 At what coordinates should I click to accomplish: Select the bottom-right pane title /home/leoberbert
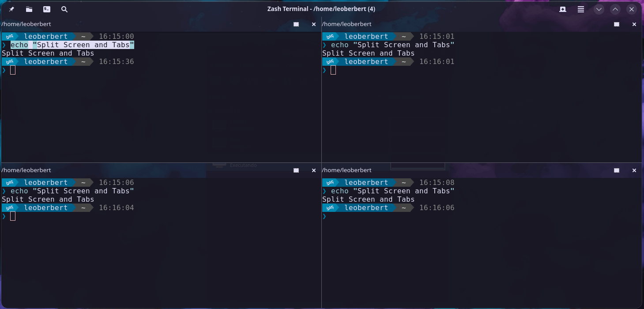click(x=347, y=170)
